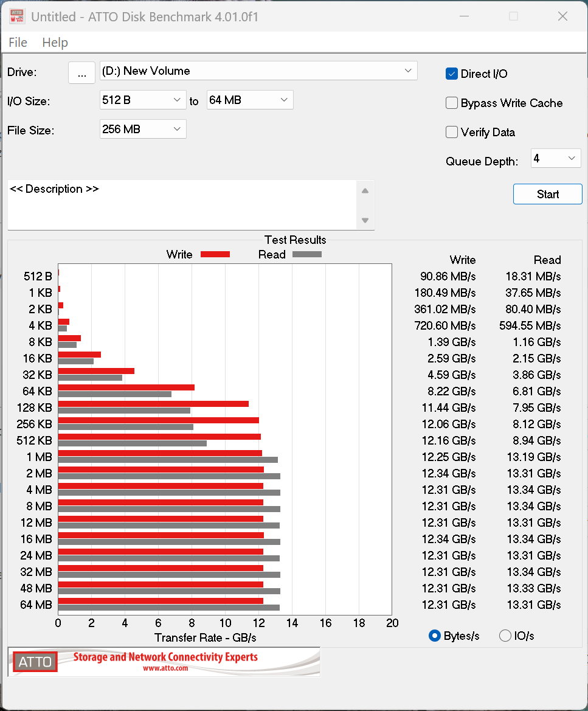Open the File menu
Screen dimensions: 588x711
coord(18,43)
